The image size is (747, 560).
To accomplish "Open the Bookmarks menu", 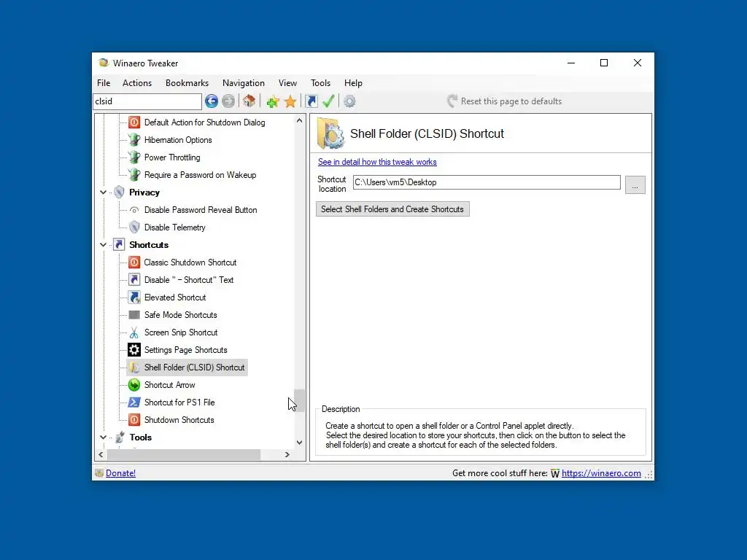I will (187, 83).
